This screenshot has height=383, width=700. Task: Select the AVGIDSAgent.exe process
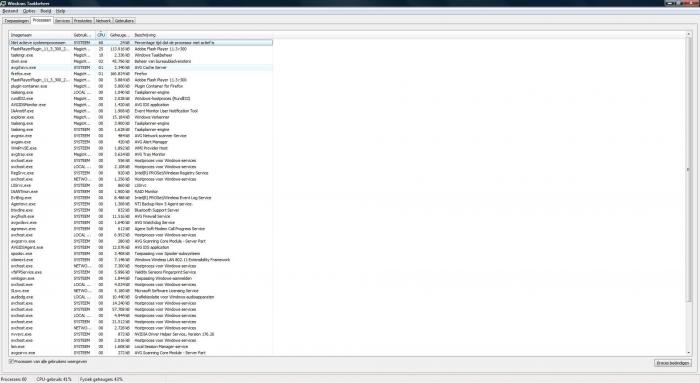tap(141, 247)
